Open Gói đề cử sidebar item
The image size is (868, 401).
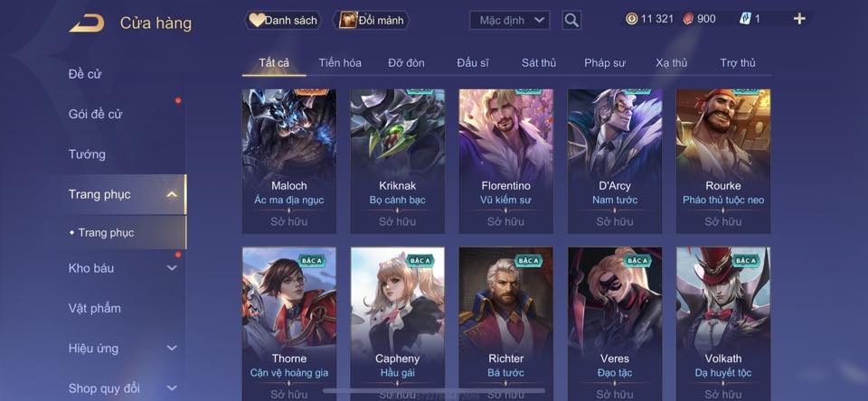coord(95,114)
